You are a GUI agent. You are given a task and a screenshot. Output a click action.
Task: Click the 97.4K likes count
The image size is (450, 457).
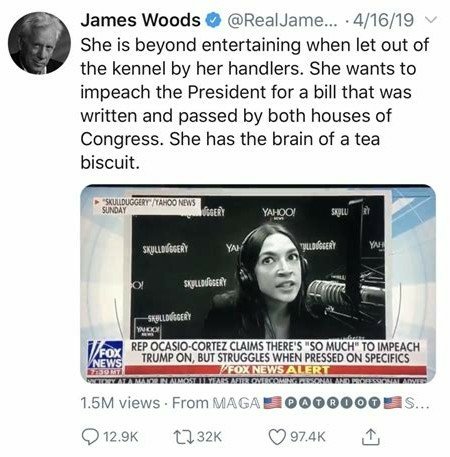[308, 437]
